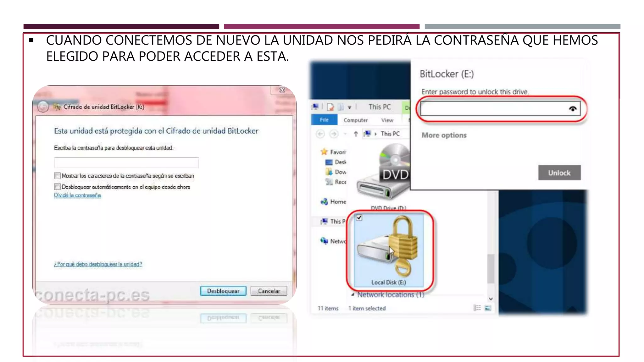The width and height of the screenshot is (644, 362).
Task: Toggle password reveal eye icon
Action: click(573, 109)
